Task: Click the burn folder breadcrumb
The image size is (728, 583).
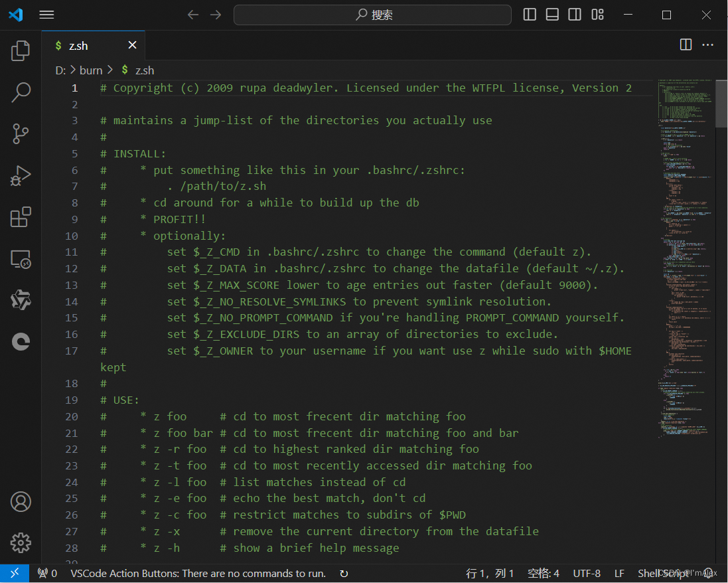Action: pyautogui.click(x=90, y=70)
